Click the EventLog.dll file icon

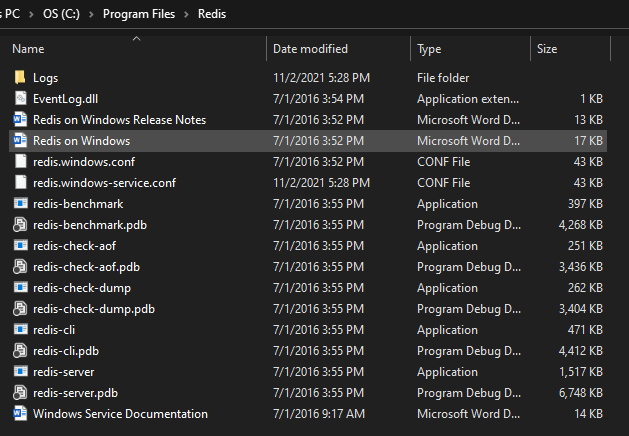click(x=20, y=99)
